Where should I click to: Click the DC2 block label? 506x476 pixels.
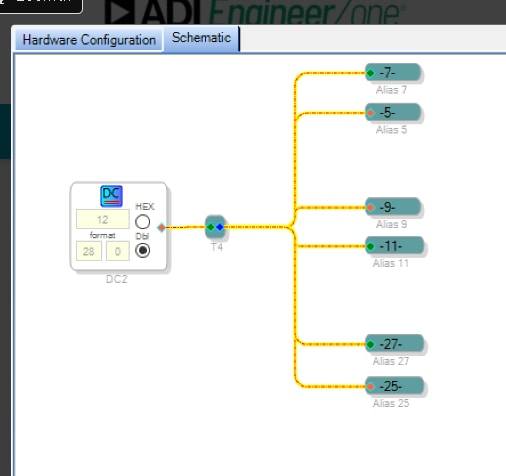[117, 279]
